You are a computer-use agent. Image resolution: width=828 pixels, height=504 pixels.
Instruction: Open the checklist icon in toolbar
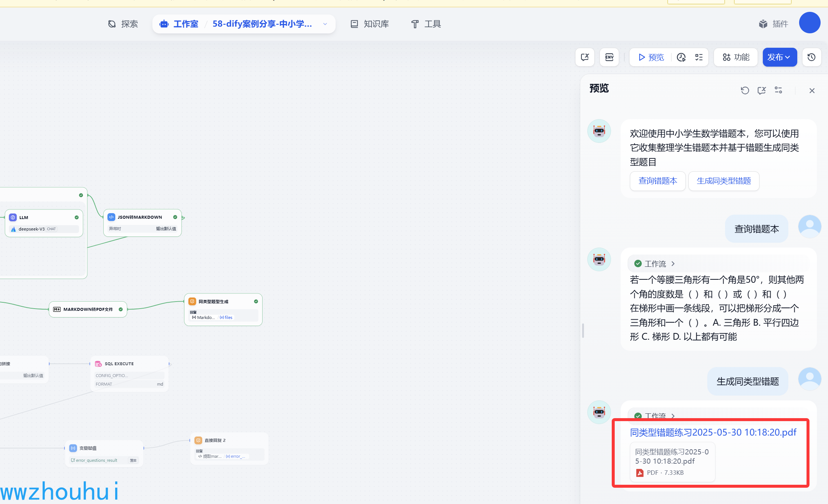(x=699, y=57)
